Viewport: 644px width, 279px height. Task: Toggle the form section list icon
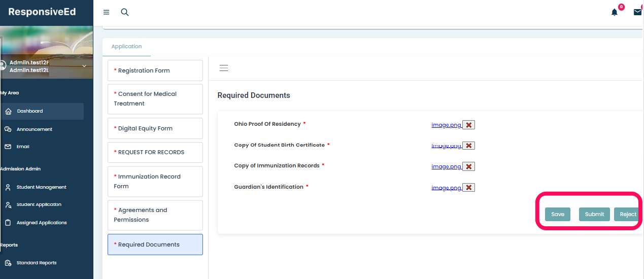click(x=224, y=68)
